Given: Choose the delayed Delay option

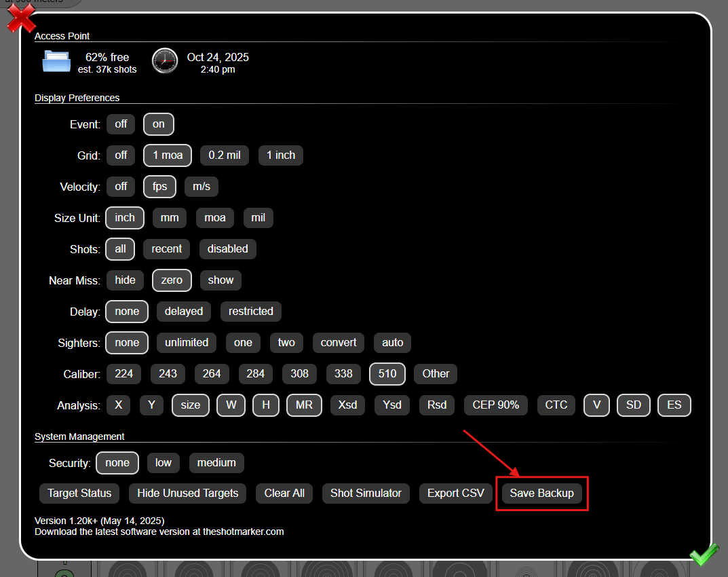Looking at the screenshot, I should tap(184, 312).
